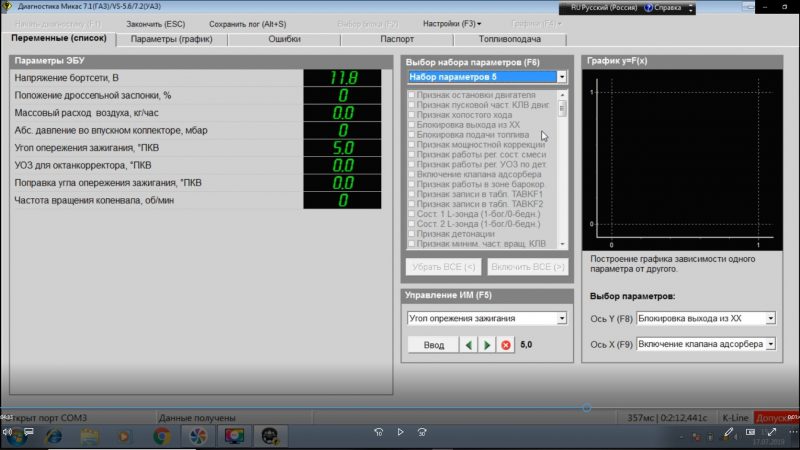Image resolution: width=800 pixels, height=450 pixels.
Task: Open the Ось Y (F8) parameter dropdown
Action: tap(770, 318)
